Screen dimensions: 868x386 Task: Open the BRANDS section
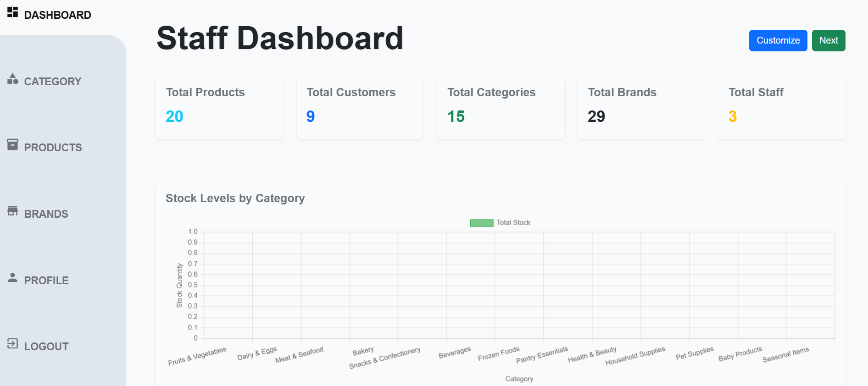click(x=46, y=214)
